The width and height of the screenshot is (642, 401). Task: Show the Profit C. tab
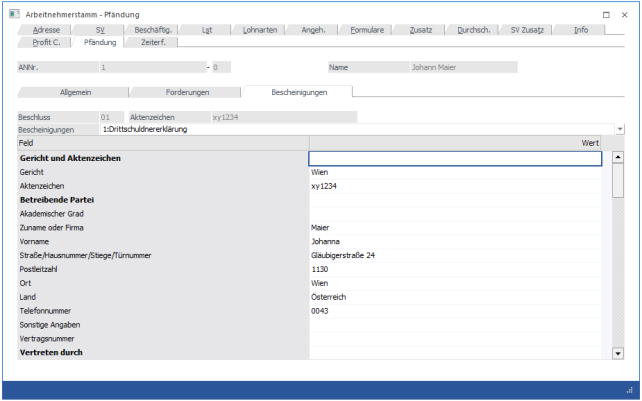click(46, 43)
